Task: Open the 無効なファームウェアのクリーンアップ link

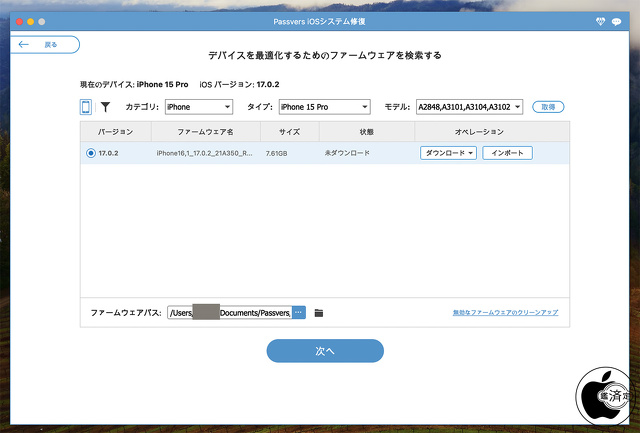Action: [505, 313]
